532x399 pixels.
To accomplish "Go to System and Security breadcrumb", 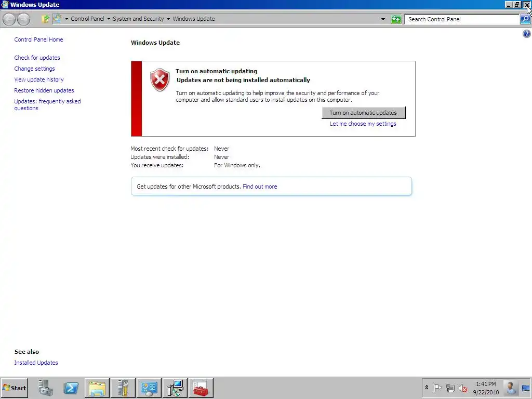I will (x=138, y=19).
